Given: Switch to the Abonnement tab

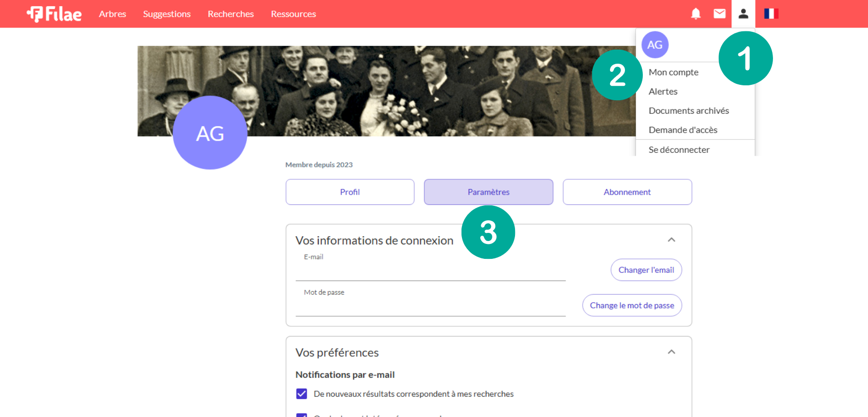Looking at the screenshot, I should click(x=627, y=192).
